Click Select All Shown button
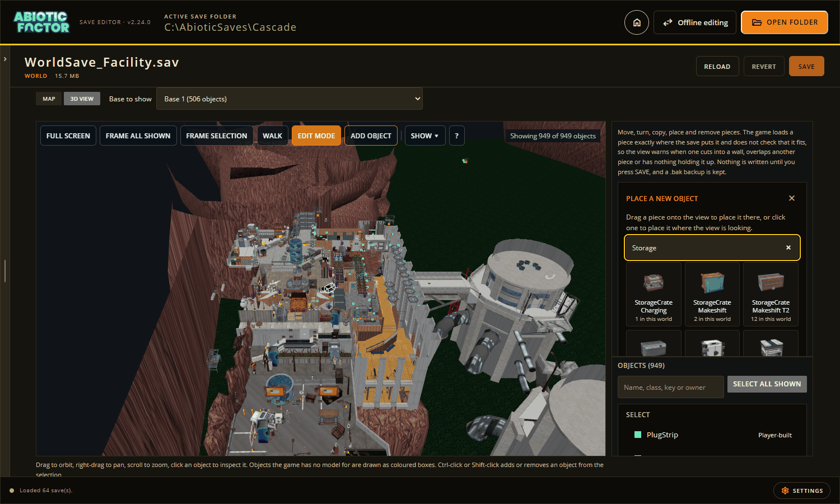This screenshot has height=504, width=840. 767,384
